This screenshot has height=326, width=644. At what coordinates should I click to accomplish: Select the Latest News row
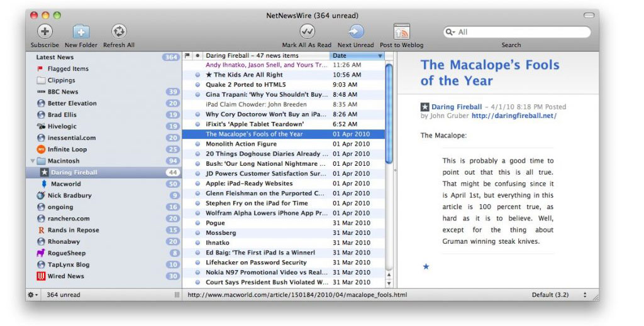[104, 57]
